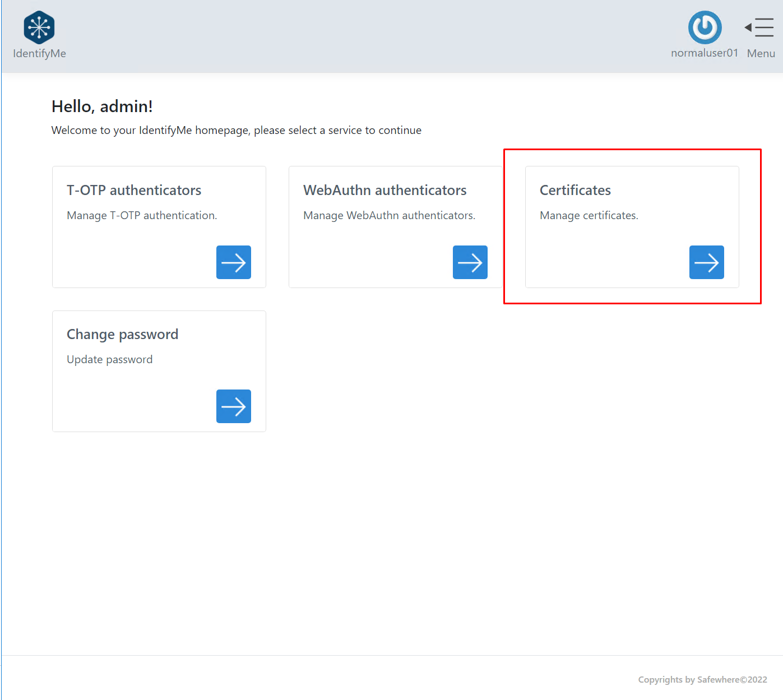Click the Certificates card title
Viewport: 783px width, 700px height.
pos(575,191)
